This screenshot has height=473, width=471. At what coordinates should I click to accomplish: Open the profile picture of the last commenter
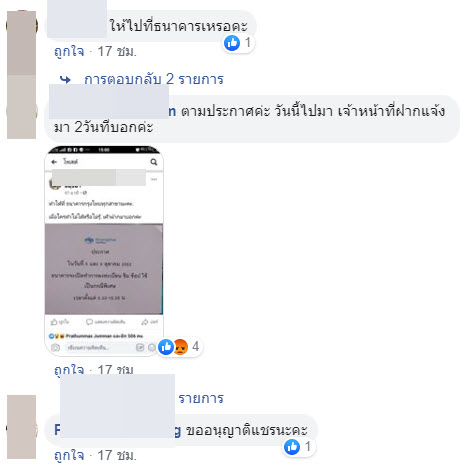[x=22, y=427]
